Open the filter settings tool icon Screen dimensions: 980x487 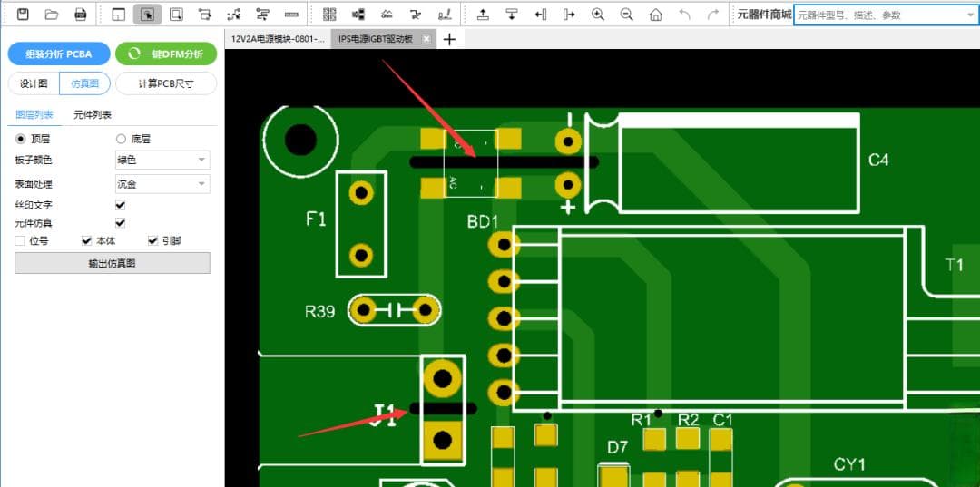click(262, 15)
